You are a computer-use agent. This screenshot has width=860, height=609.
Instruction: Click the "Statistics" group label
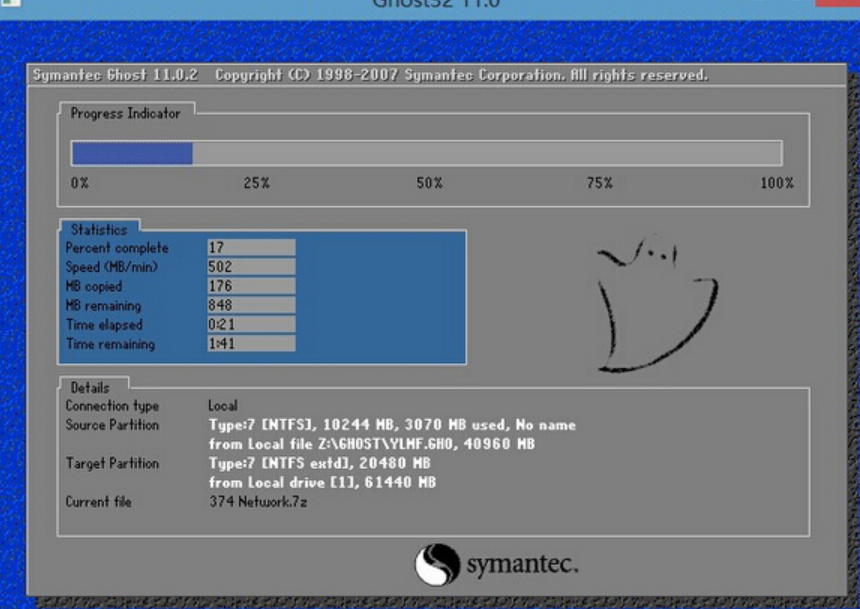99,230
